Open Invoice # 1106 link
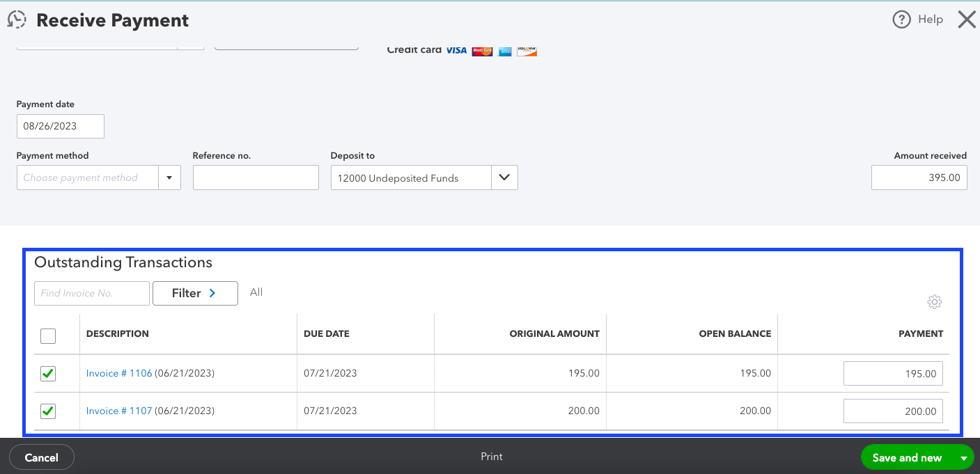 pyautogui.click(x=119, y=373)
